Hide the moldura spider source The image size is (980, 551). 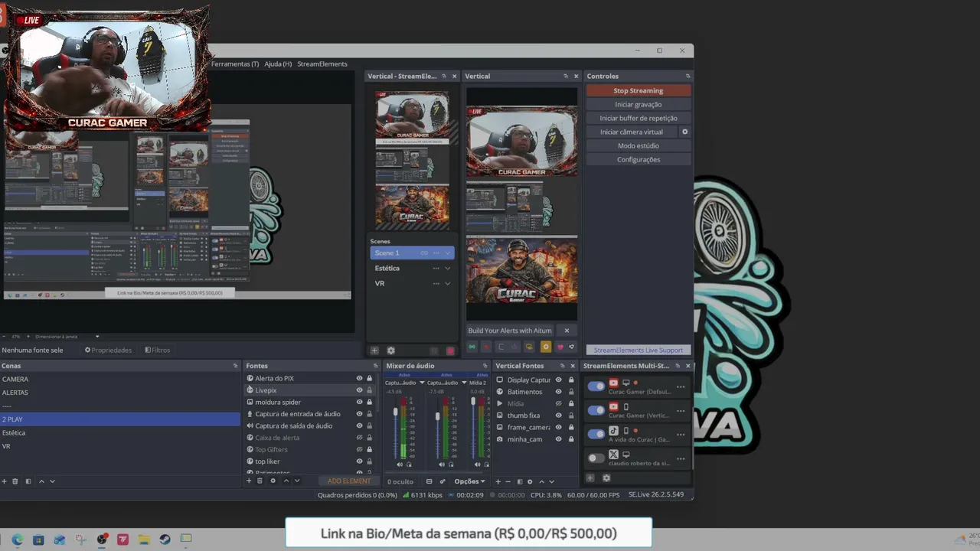pyautogui.click(x=359, y=402)
